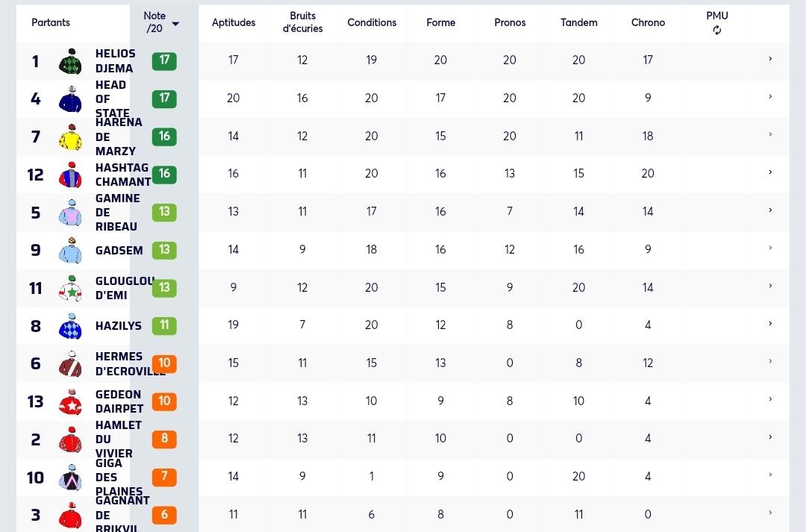Expand Hamlet du Vivier row chevron
The width and height of the screenshot is (806, 532).
(770, 437)
